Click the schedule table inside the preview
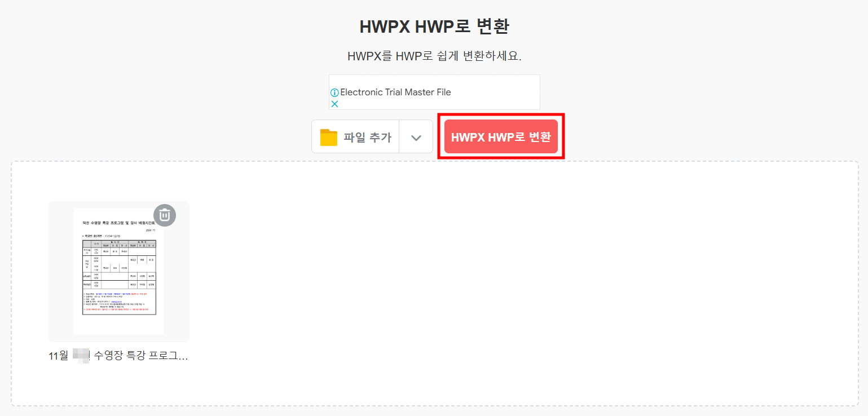Viewport: 868px width, 416px height. tap(119, 262)
